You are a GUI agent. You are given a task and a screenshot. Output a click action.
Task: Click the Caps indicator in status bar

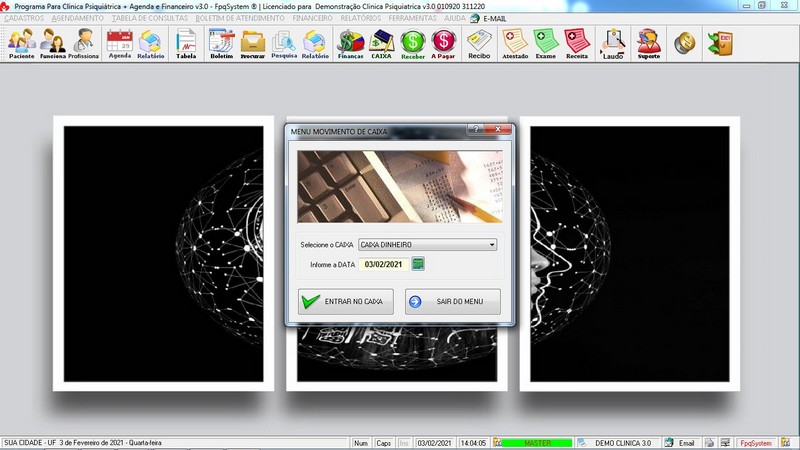[x=383, y=443]
